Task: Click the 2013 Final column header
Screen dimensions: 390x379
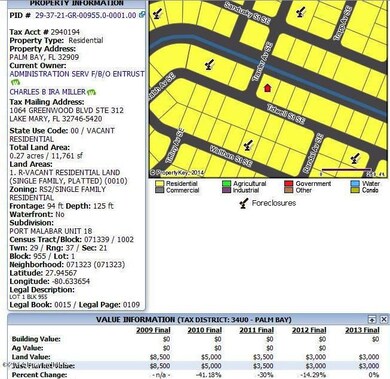Action: click(x=362, y=330)
